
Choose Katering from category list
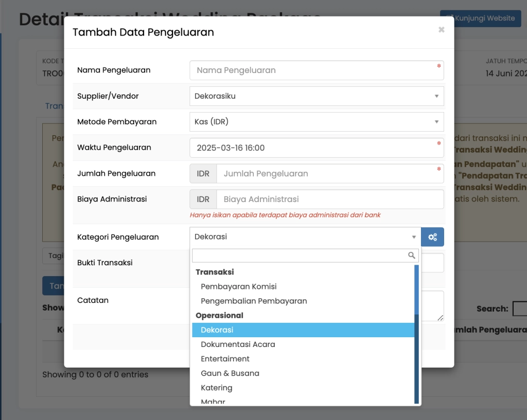(x=217, y=388)
